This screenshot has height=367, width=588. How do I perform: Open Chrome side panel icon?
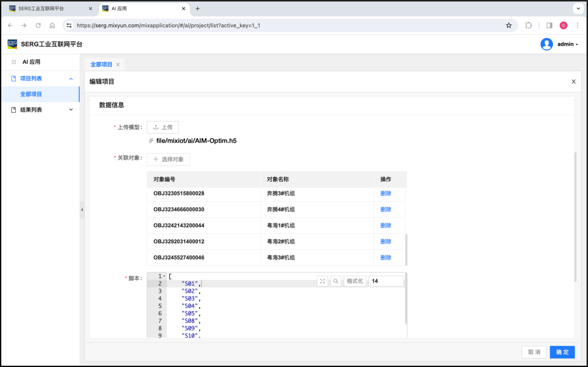pyautogui.click(x=549, y=26)
